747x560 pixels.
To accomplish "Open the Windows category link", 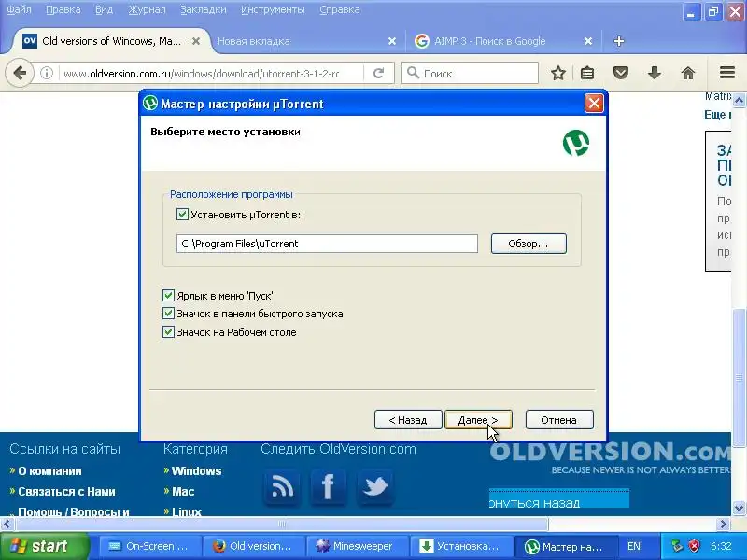I will 196,471.
